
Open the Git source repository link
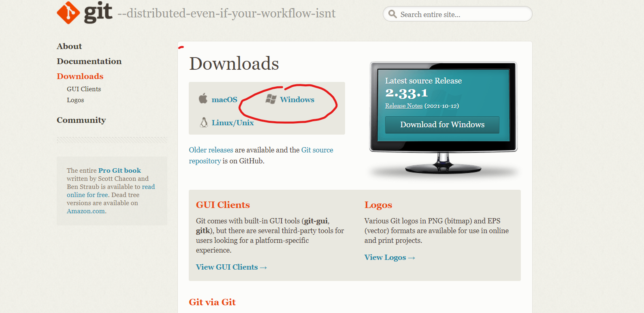tap(261, 155)
